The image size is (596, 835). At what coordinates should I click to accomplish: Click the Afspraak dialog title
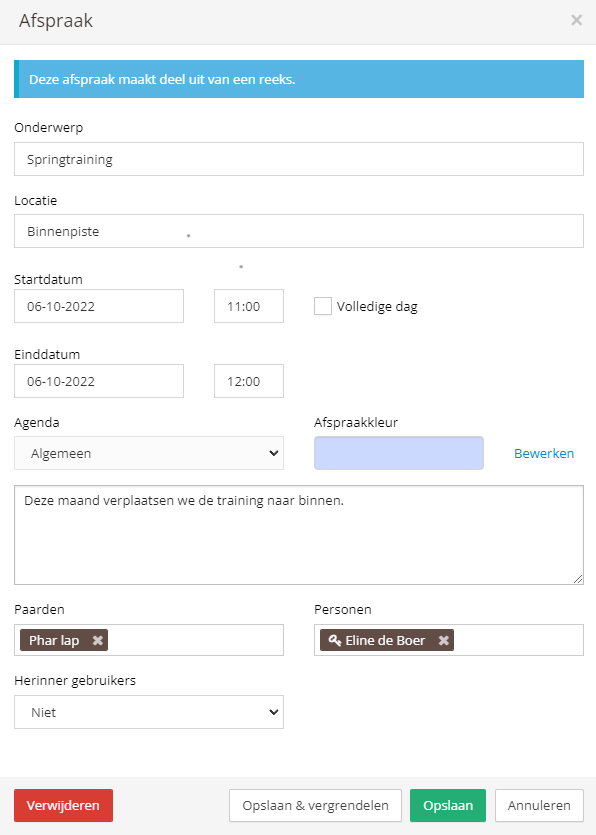[x=56, y=21]
